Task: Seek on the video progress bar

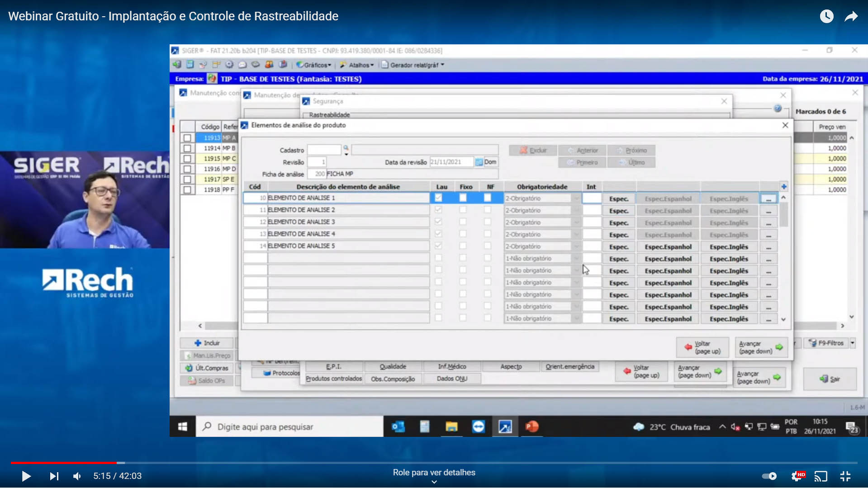Action: [434, 463]
